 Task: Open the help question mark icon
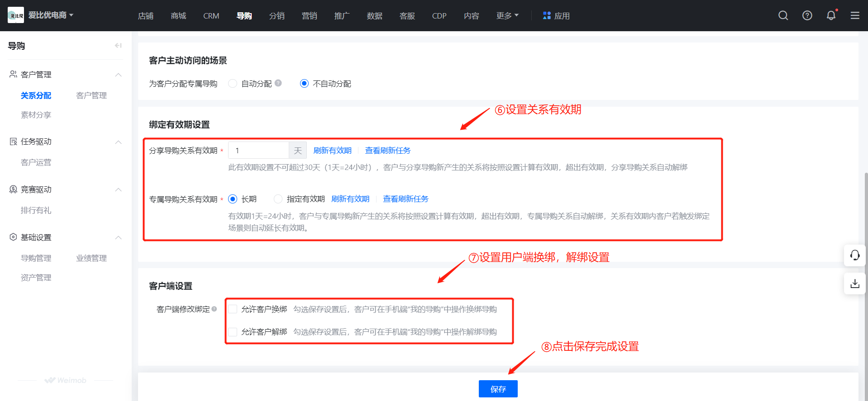point(807,16)
